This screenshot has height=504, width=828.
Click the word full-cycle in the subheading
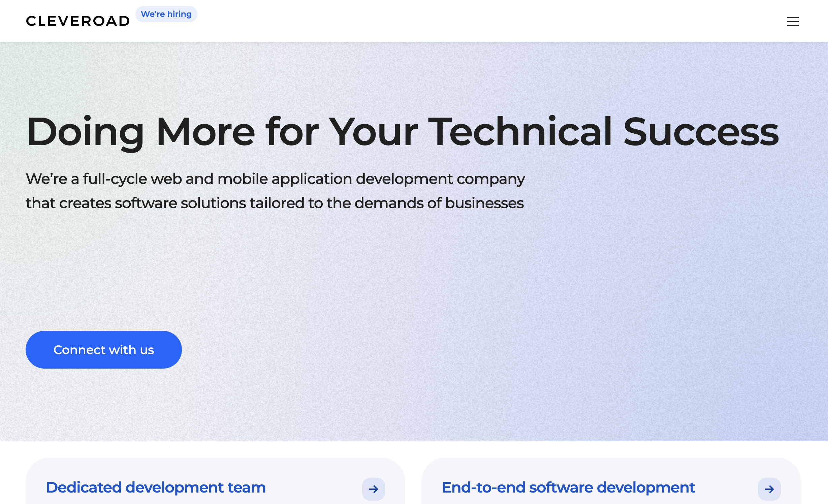click(x=115, y=179)
